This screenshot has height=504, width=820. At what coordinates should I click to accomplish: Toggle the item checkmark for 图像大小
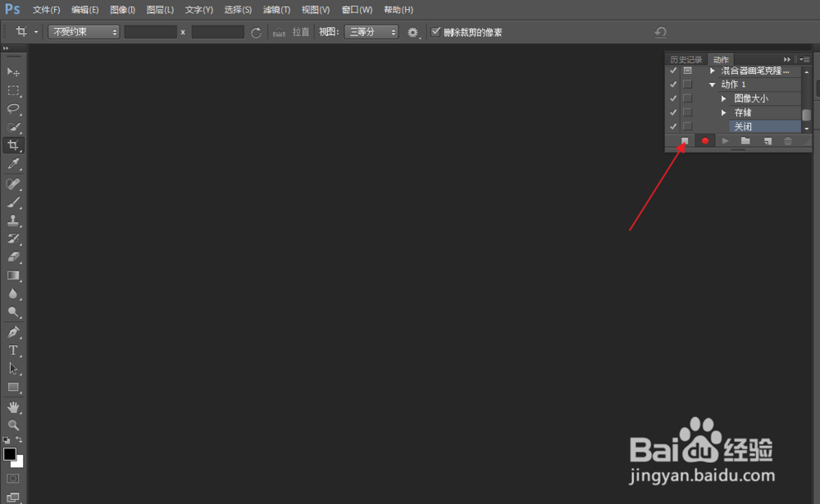coord(673,98)
